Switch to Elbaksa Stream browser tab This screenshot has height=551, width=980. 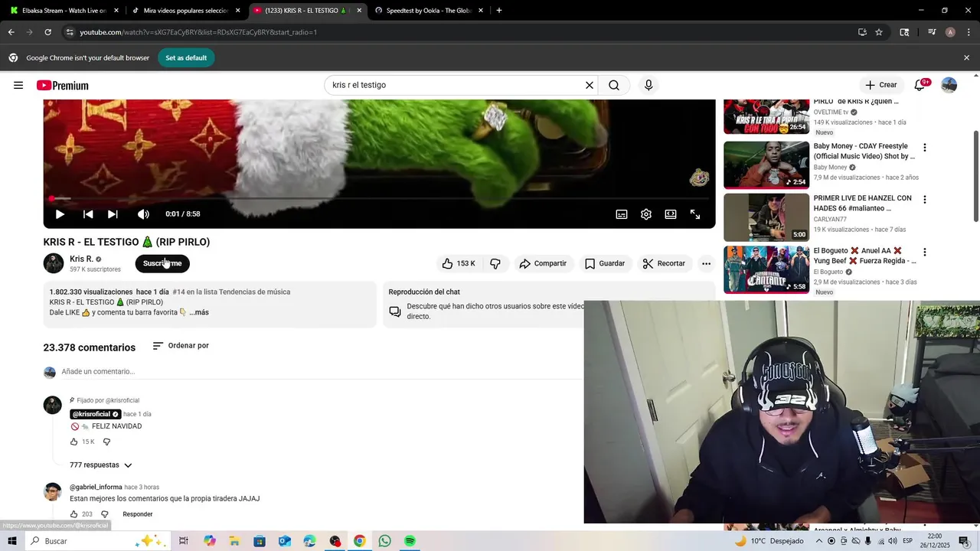pos(63,11)
